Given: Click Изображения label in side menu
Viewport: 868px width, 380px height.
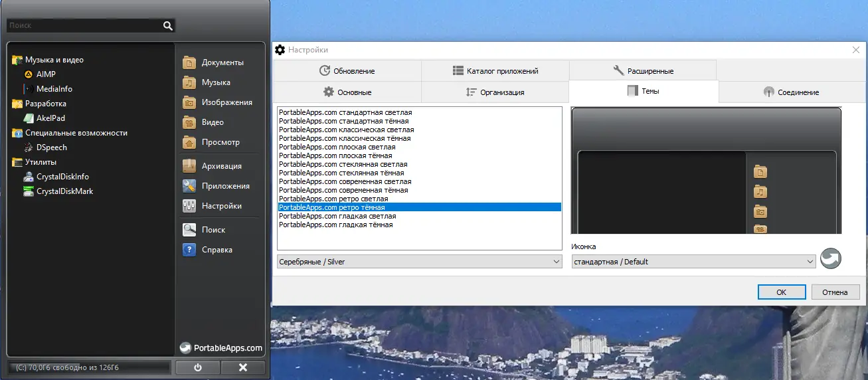Looking at the screenshot, I should point(227,102).
